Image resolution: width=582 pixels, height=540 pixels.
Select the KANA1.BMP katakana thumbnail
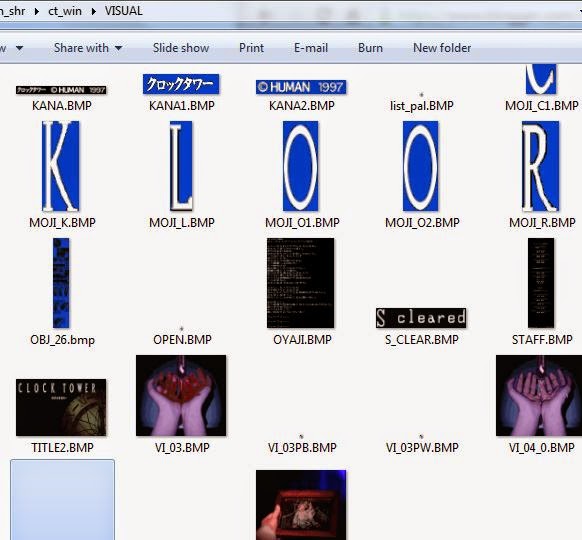[x=181, y=84]
